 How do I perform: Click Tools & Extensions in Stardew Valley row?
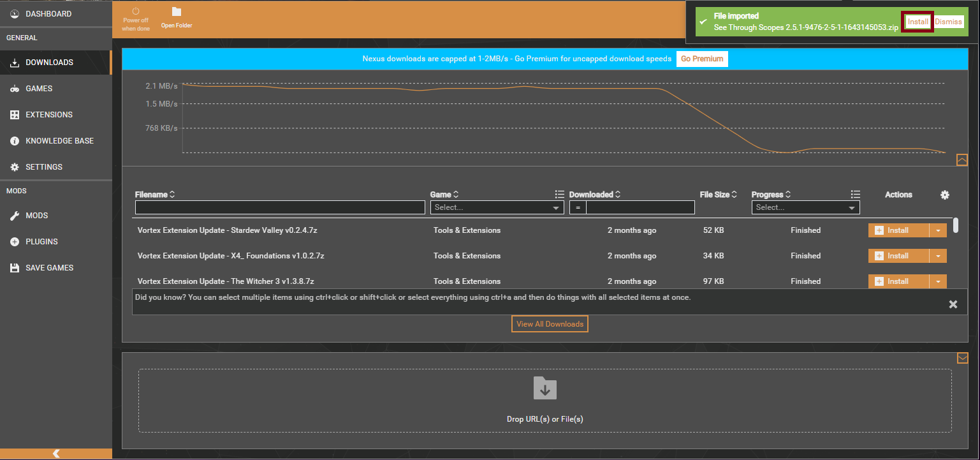click(x=467, y=230)
